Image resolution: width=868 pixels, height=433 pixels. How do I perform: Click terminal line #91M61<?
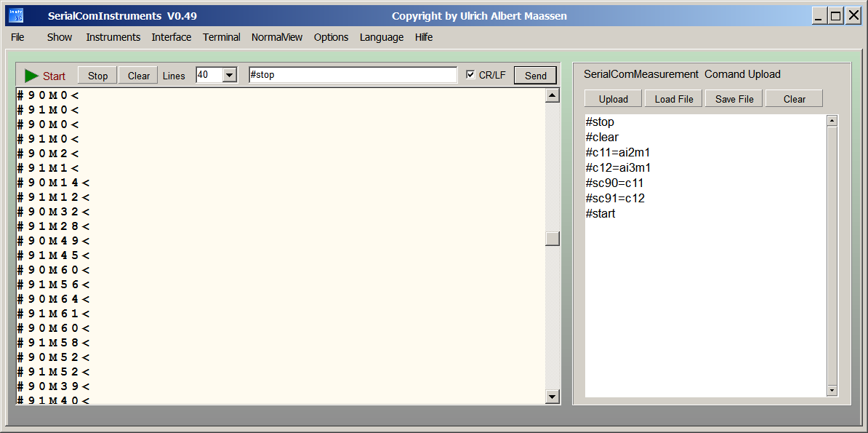pos(54,313)
